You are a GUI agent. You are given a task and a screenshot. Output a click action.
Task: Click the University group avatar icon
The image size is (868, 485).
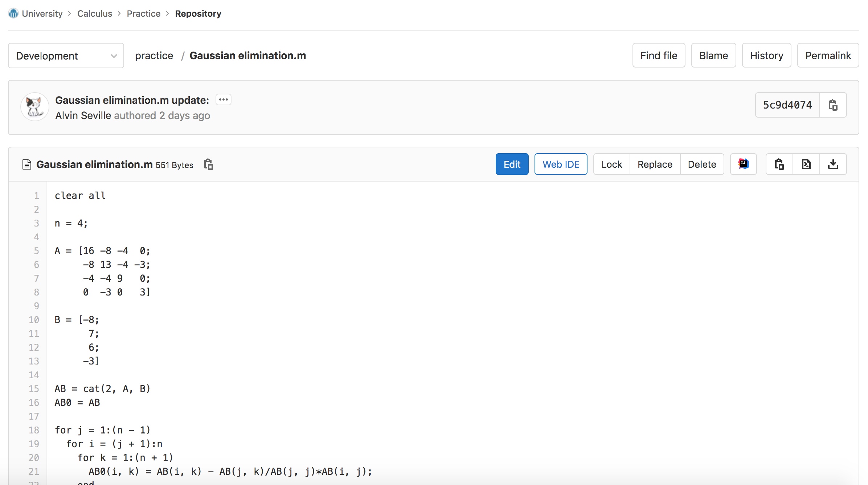pyautogui.click(x=13, y=13)
